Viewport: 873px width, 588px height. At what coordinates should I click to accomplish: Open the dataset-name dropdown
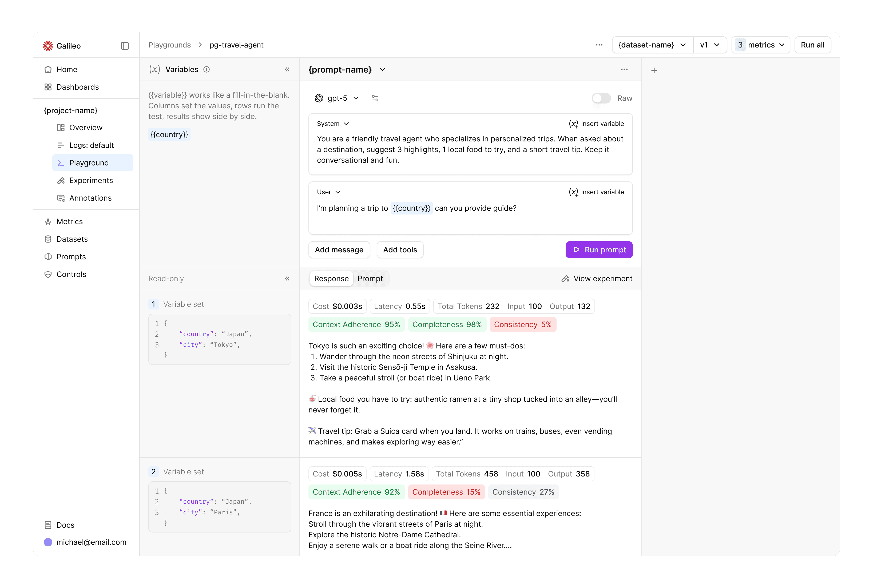(652, 45)
